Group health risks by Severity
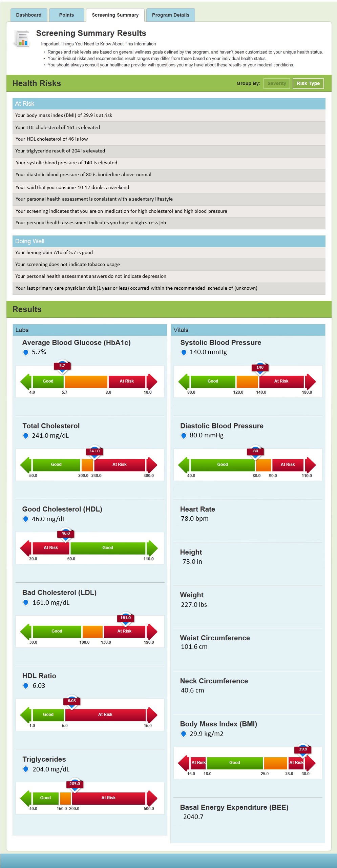Image resolution: width=337 pixels, height=868 pixels. tap(277, 83)
